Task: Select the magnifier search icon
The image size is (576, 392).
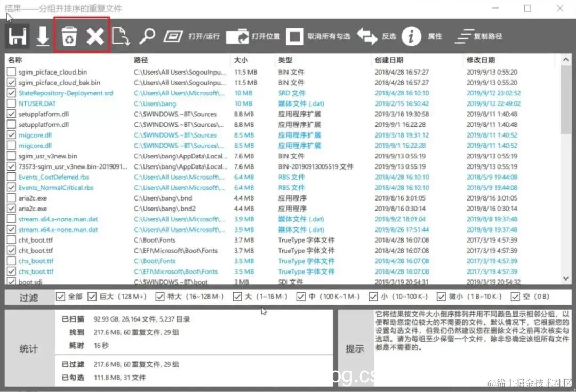Action: click(x=148, y=36)
